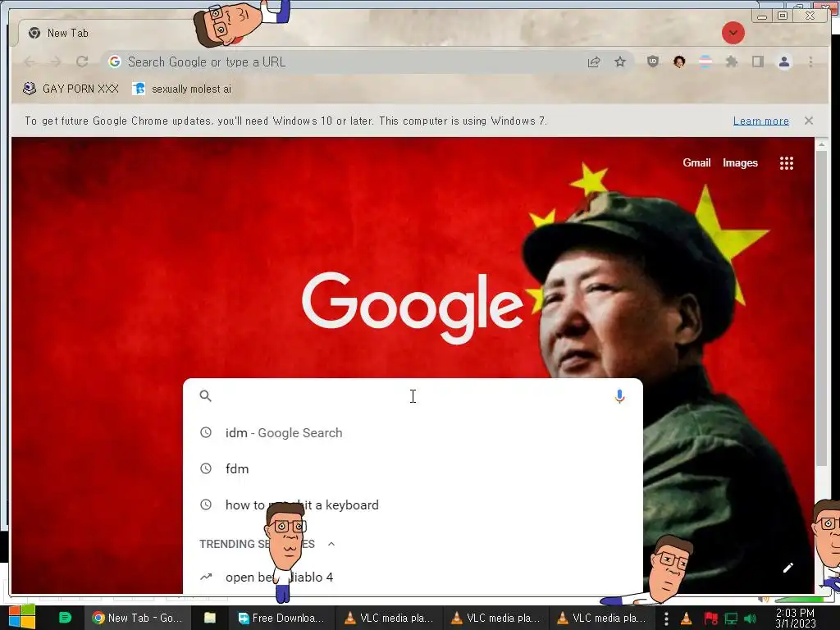Image resolution: width=840 pixels, height=630 pixels.
Task: Bookmark this tab with the star icon
Action: (x=620, y=62)
